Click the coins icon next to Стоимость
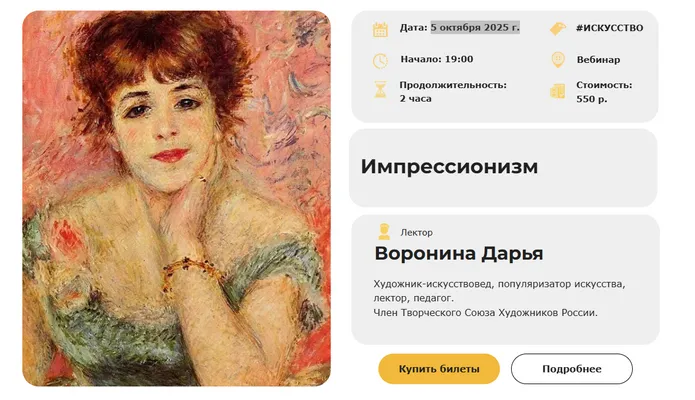Screen dimensions: 695x400 [x=557, y=91]
